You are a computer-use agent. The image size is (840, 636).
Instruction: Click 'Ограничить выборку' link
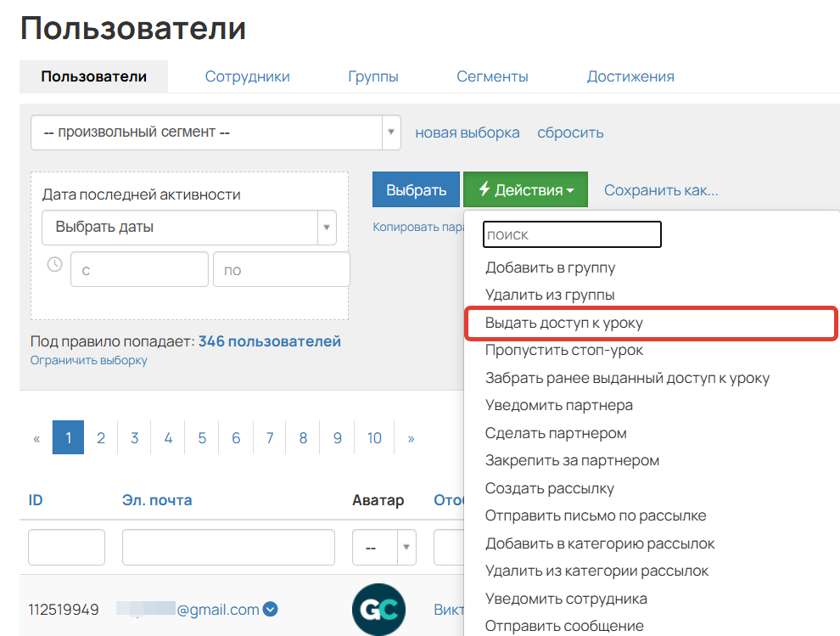[88, 360]
